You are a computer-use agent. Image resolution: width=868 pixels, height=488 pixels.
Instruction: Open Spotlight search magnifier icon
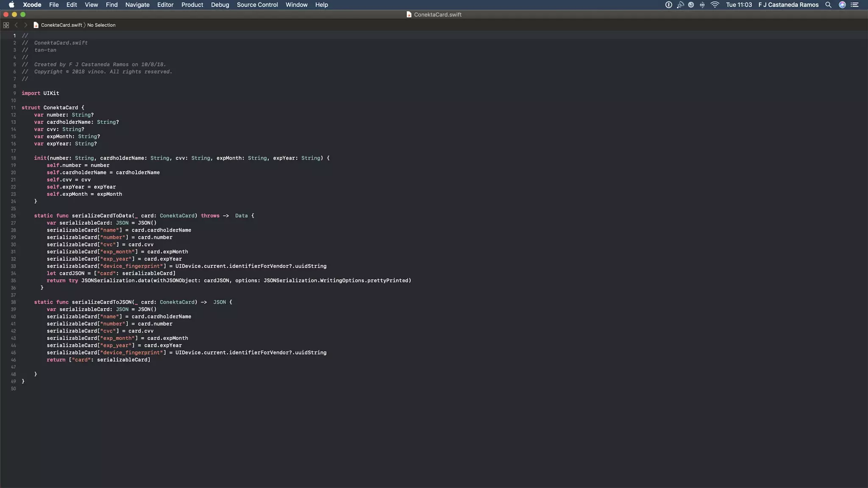(x=828, y=5)
